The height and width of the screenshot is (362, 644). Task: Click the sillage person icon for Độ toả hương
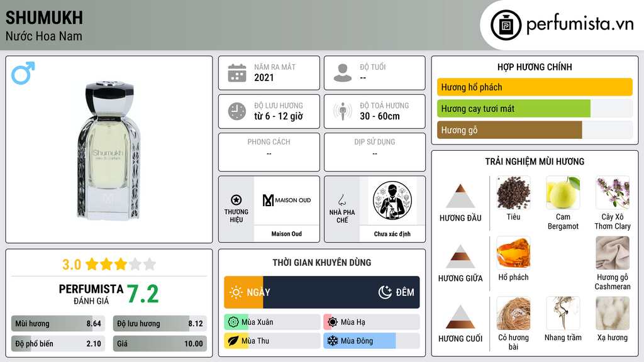click(x=343, y=111)
